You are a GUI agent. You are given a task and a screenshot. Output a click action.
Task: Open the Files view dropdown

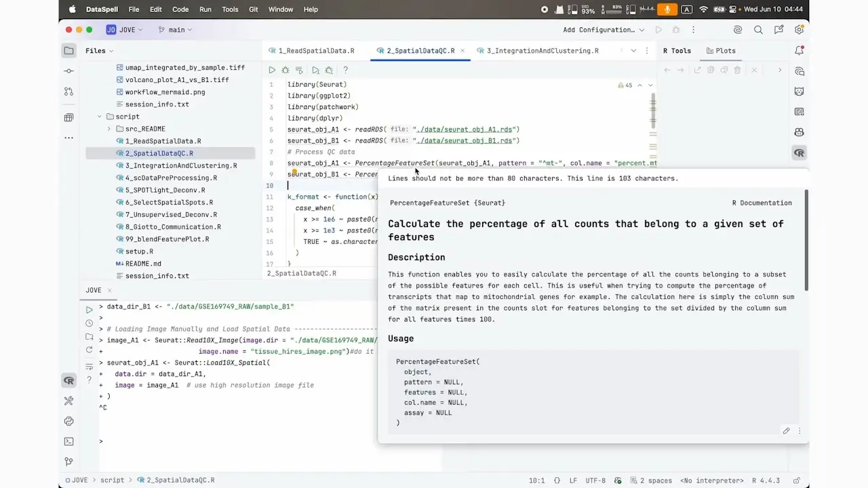100,51
